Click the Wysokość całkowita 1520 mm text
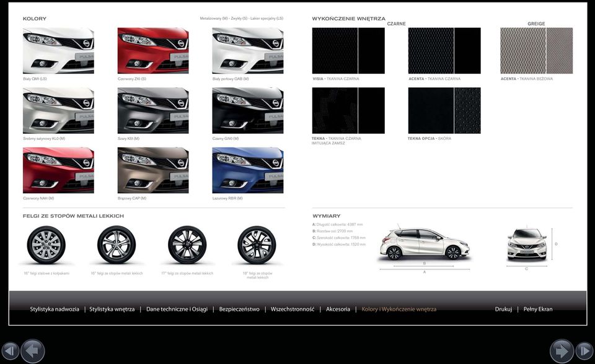The image size is (595, 364). (339, 245)
